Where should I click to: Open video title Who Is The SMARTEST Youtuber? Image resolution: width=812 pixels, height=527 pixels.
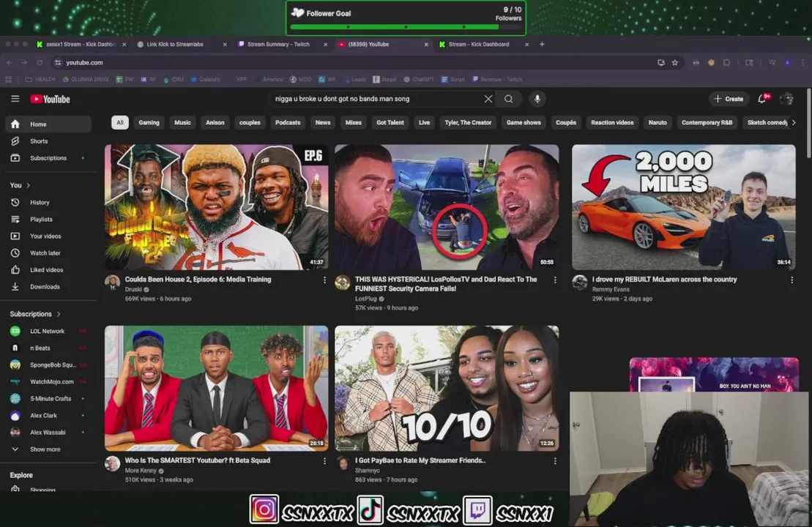point(197,460)
